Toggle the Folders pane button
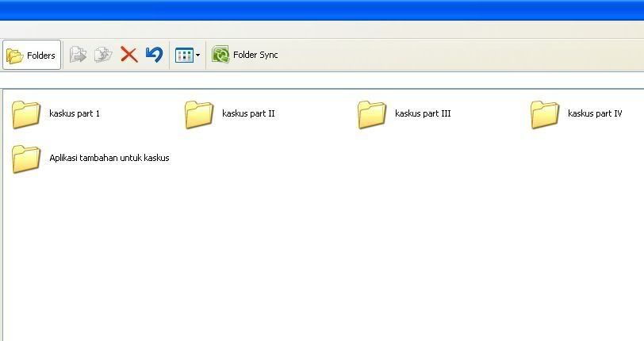 32,55
